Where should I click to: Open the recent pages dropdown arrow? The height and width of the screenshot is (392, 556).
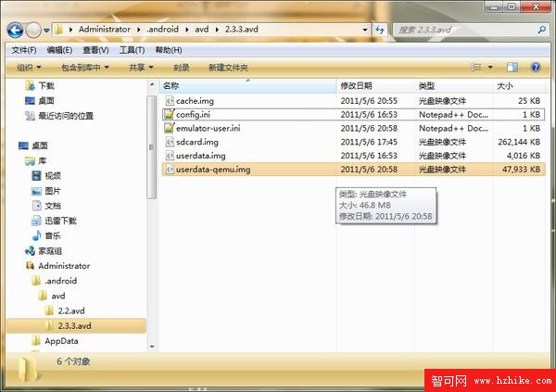(x=46, y=31)
